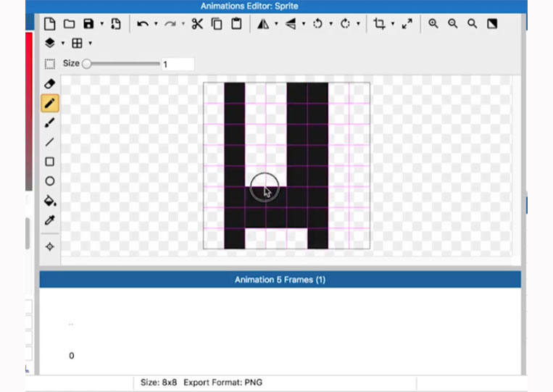Zoom in on the canvas
The height and width of the screenshot is (392, 553).
pos(433,24)
